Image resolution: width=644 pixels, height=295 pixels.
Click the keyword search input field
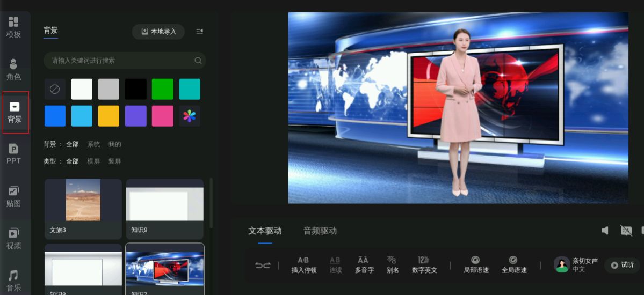coord(121,61)
